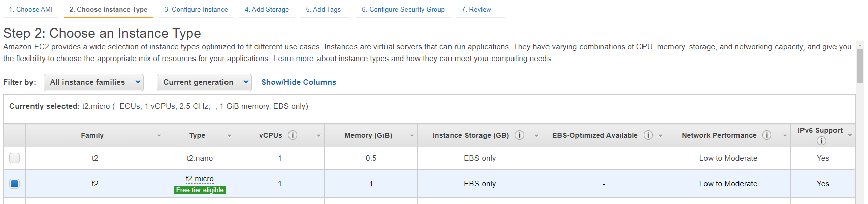Click the vCPUs column info icon
Image resolution: width=868 pixels, height=204 pixels.
click(293, 135)
